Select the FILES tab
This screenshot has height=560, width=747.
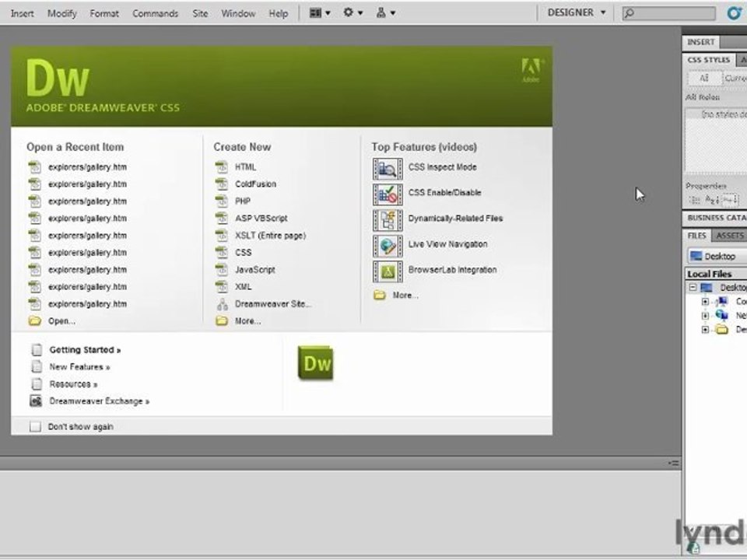click(x=697, y=236)
